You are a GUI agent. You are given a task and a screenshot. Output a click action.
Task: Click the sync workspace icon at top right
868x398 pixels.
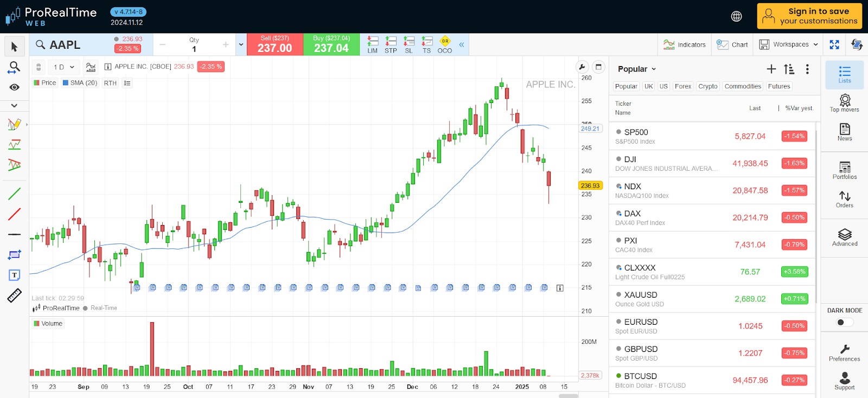[857, 44]
